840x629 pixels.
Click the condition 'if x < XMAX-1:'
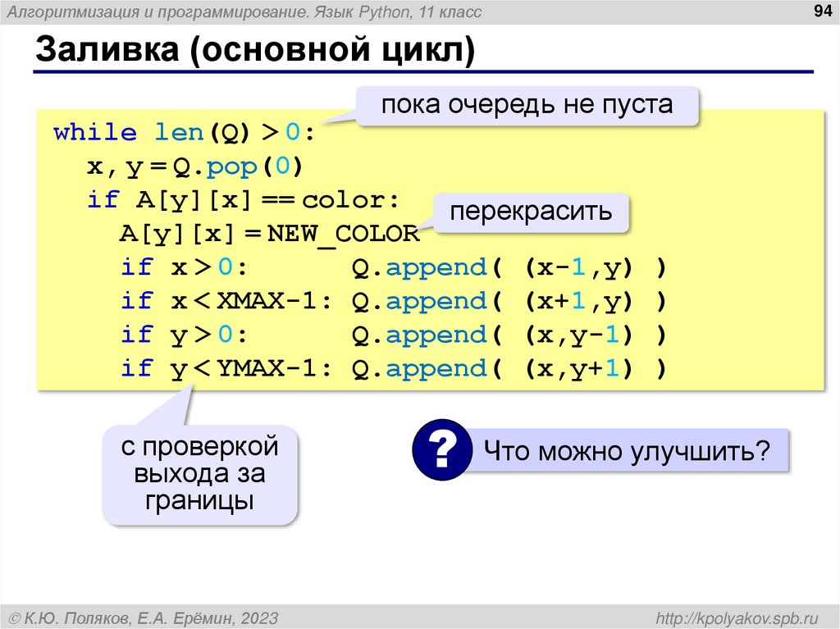226,301
